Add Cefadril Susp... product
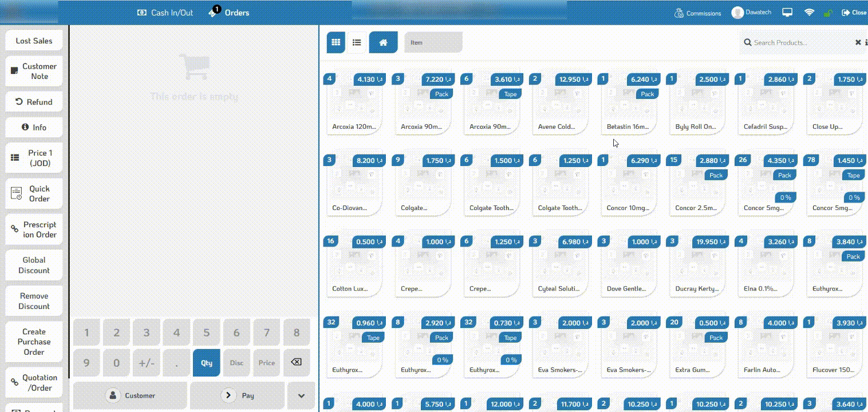 pos(766,103)
